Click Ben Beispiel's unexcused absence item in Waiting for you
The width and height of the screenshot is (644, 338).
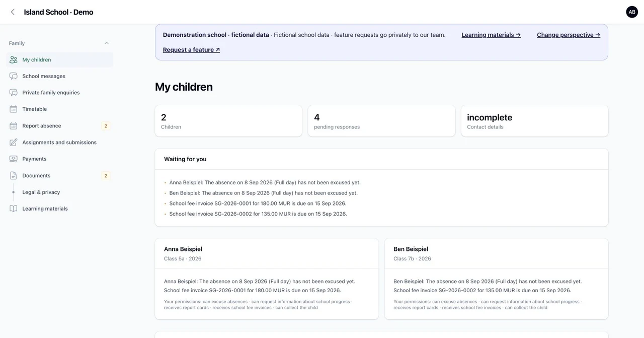click(x=264, y=193)
